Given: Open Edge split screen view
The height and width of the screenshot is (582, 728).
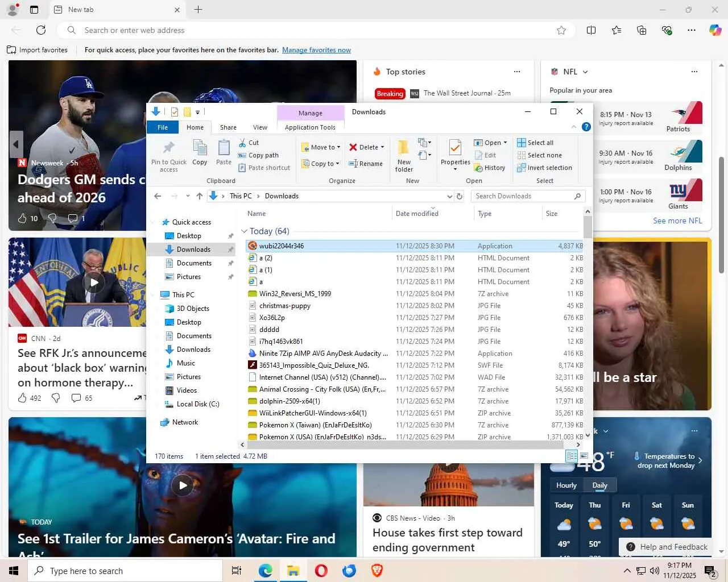Looking at the screenshot, I should pyautogui.click(x=591, y=30).
